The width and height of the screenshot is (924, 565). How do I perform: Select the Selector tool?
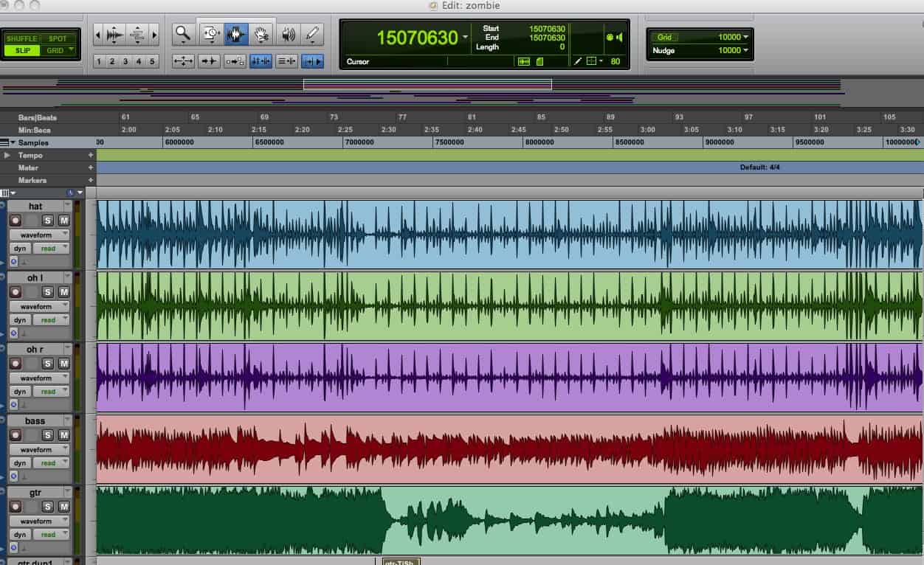point(235,35)
